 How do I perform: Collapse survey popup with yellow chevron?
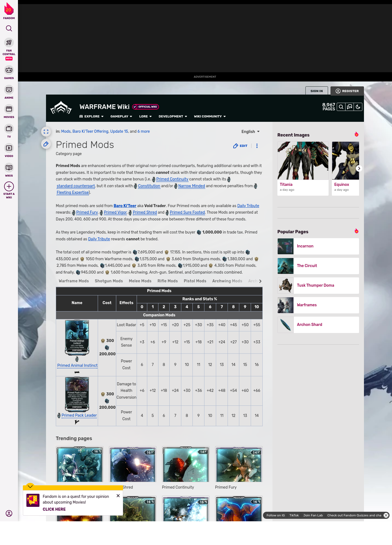pyautogui.click(x=30, y=486)
